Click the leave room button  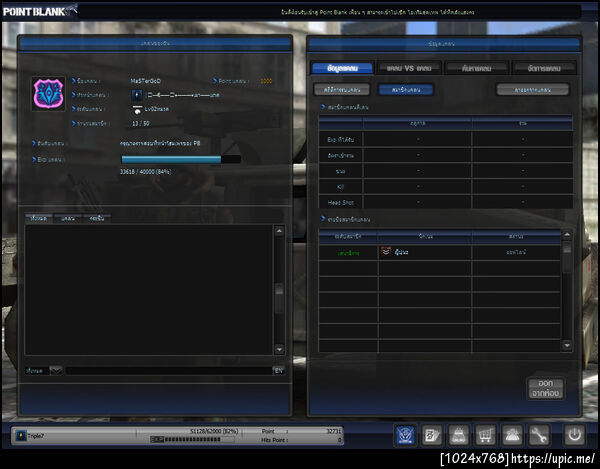point(545,388)
